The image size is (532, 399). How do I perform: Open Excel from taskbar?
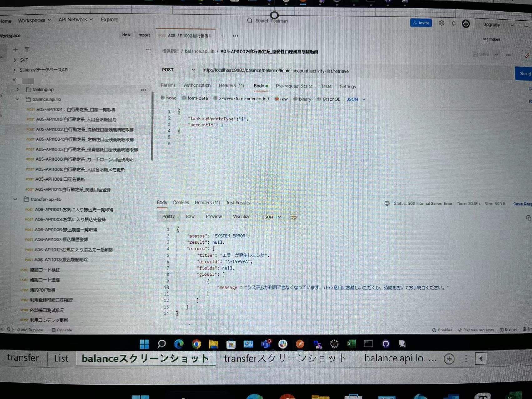[351, 344]
